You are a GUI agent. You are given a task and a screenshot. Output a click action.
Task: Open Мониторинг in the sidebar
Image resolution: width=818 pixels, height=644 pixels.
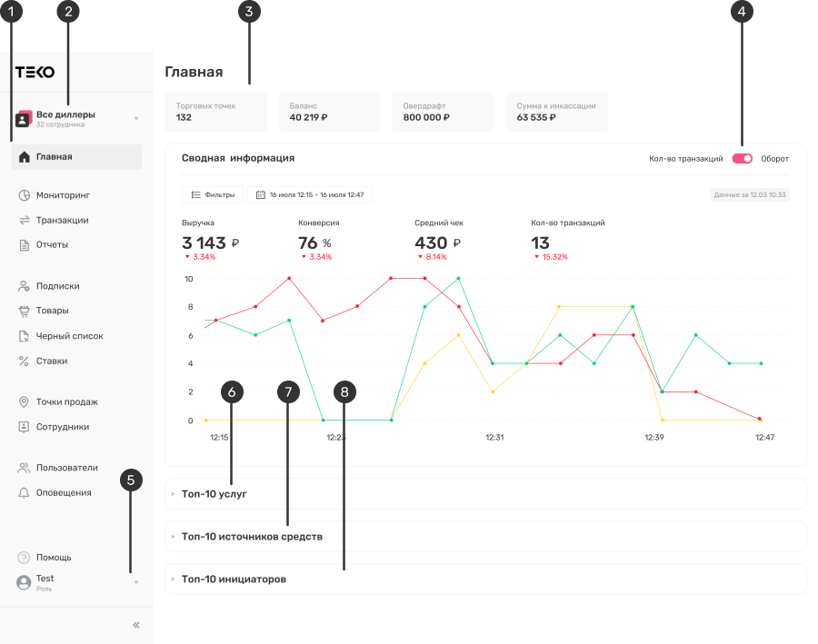click(x=63, y=195)
